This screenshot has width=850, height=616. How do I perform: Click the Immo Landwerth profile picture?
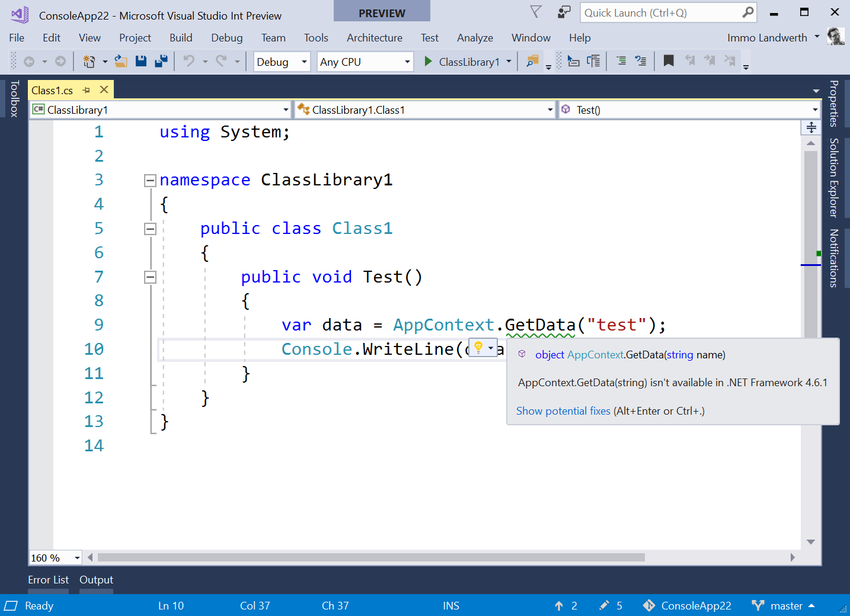pos(836,36)
